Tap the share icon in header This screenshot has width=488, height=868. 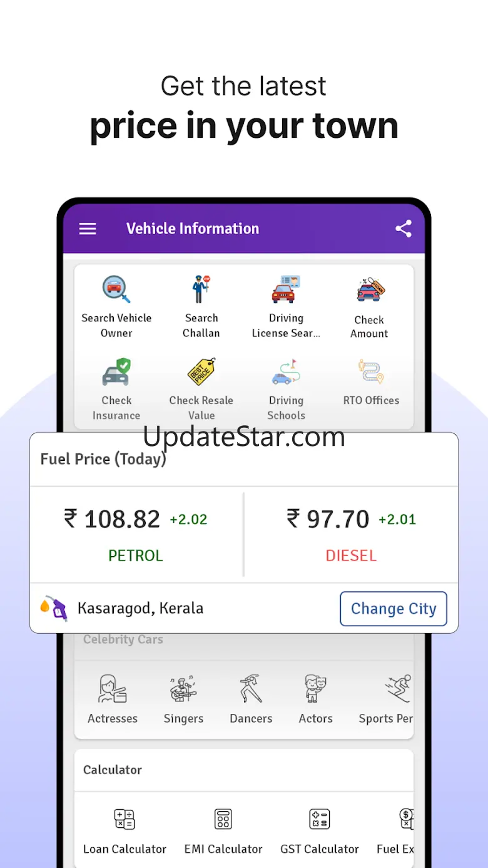click(404, 229)
